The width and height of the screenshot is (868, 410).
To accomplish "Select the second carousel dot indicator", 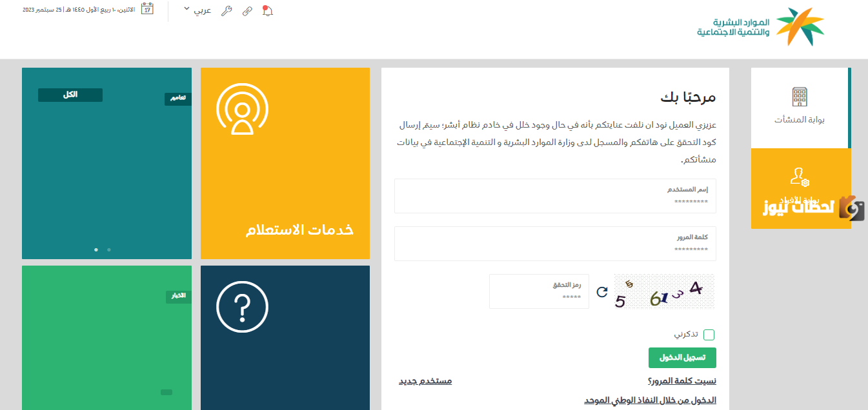I will pyautogui.click(x=108, y=249).
